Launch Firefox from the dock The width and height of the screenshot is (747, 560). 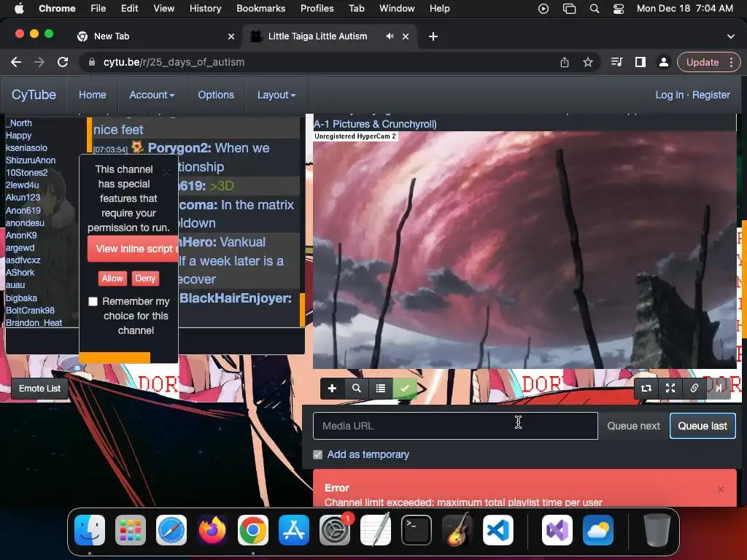[x=212, y=530]
